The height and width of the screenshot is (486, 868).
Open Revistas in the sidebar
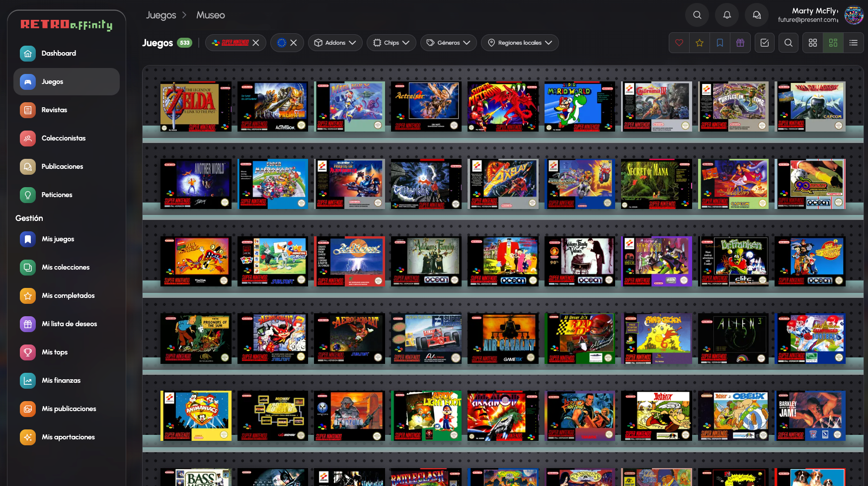(x=67, y=110)
